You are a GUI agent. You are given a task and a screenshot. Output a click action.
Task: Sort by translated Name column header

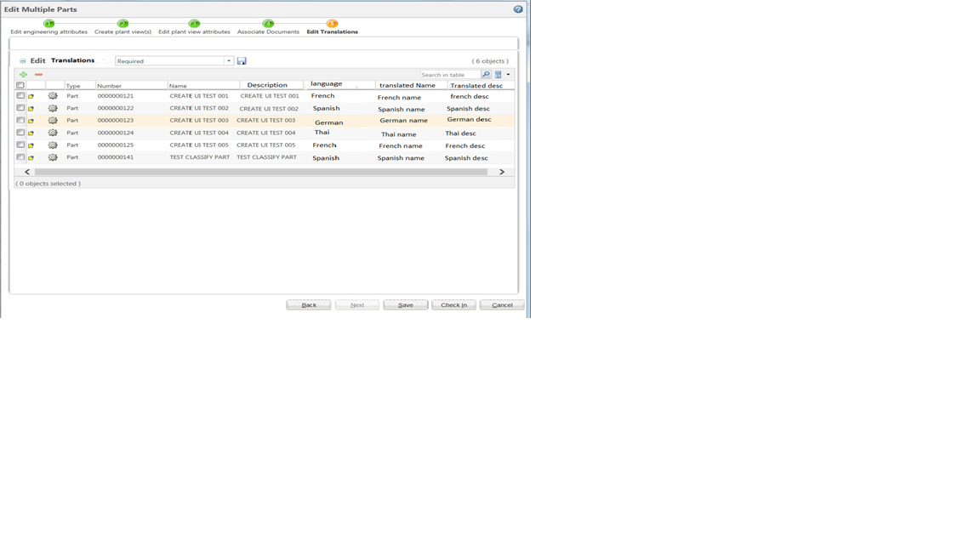coord(407,85)
